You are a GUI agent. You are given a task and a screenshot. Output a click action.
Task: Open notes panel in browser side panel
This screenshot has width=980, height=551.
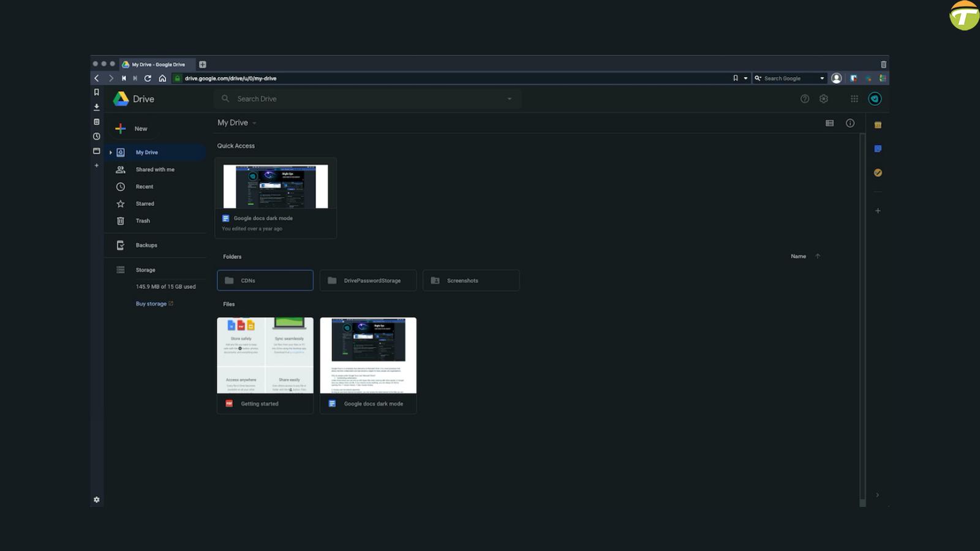point(96,122)
